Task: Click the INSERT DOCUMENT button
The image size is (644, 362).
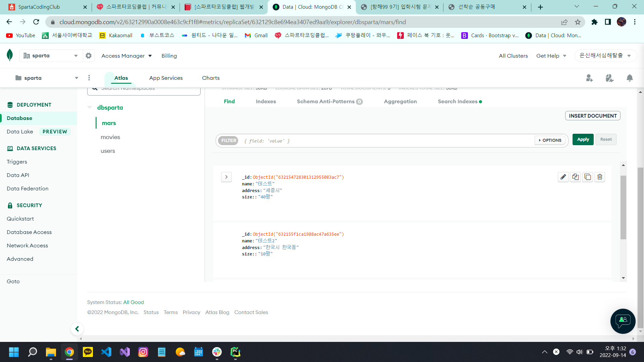Action: [593, 116]
